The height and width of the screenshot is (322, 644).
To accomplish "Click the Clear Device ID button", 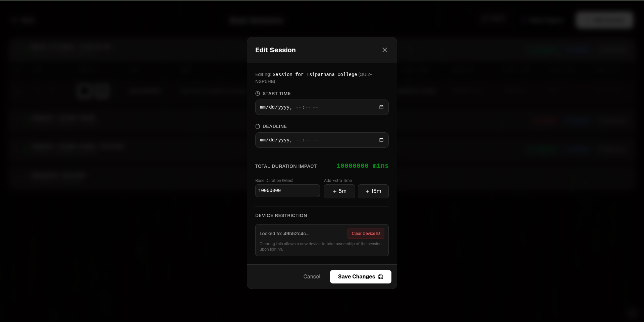I will point(365,233).
